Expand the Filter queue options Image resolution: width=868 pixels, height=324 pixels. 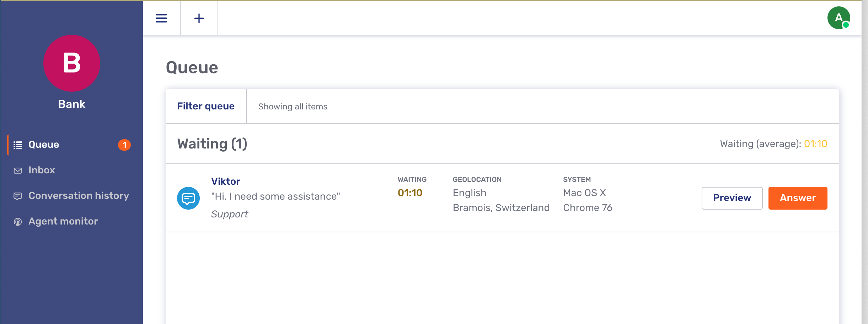tap(206, 106)
